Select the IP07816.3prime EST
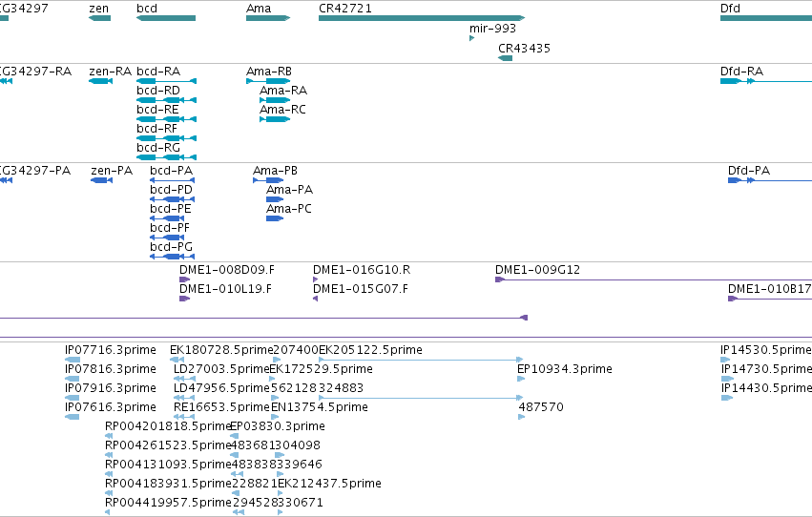Viewport: 812px width, 517px height. click(72, 379)
